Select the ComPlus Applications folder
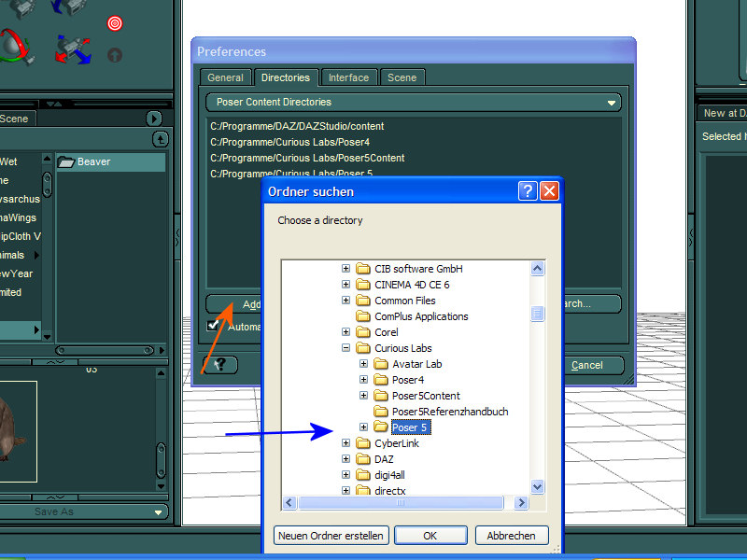747x560 pixels. click(412, 316)
